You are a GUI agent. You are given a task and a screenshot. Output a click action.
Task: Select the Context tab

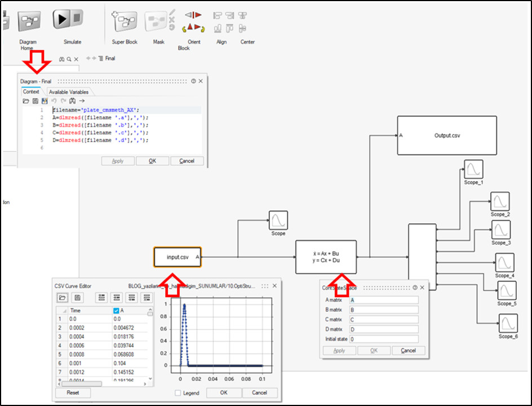pyautogui.click(x=31, y=92)
